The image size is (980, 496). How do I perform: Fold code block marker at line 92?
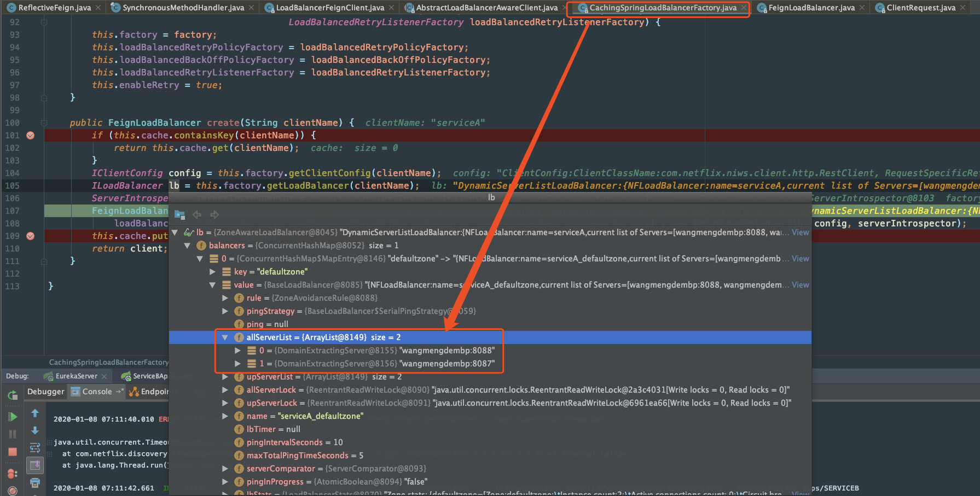tap(44, 22)
